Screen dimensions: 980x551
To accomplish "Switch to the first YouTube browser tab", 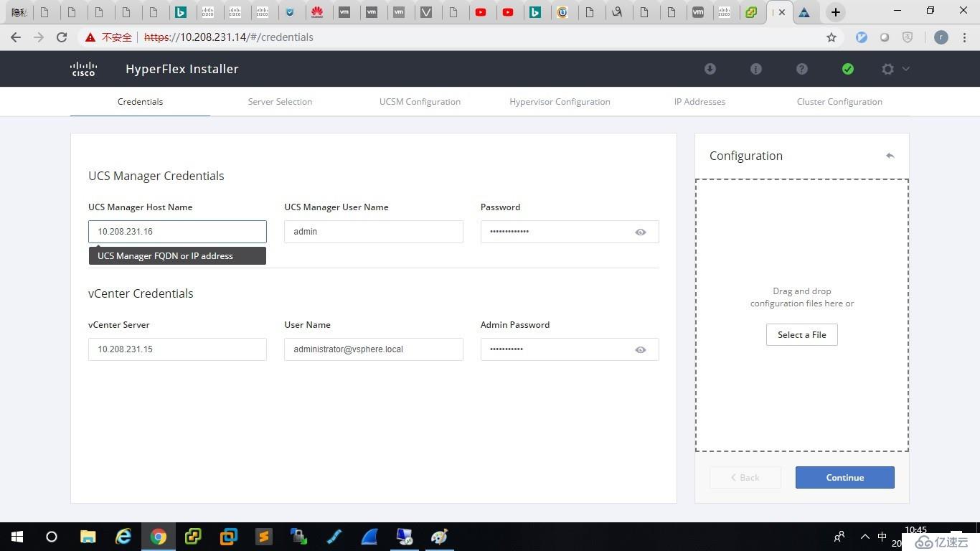I will pos(481,12).
